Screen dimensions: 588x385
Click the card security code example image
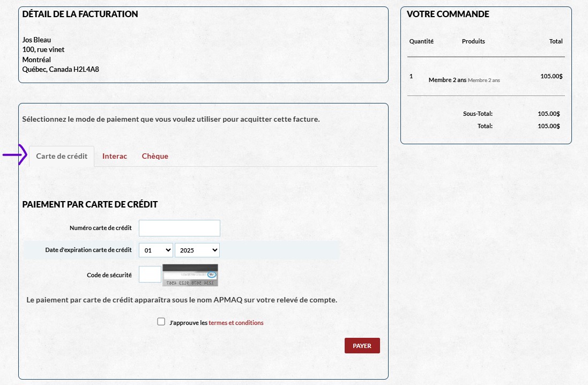(x=190, y=275)
